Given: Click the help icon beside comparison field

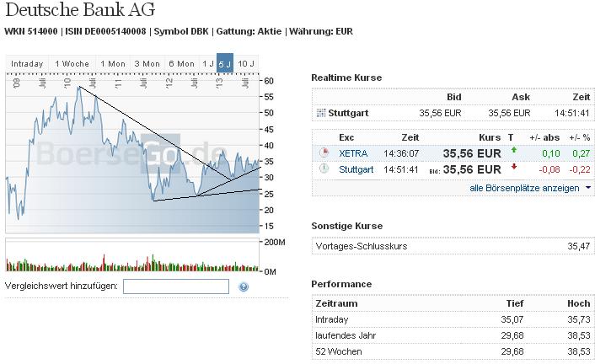Looking at the screenshot, I should pos(244,287).
